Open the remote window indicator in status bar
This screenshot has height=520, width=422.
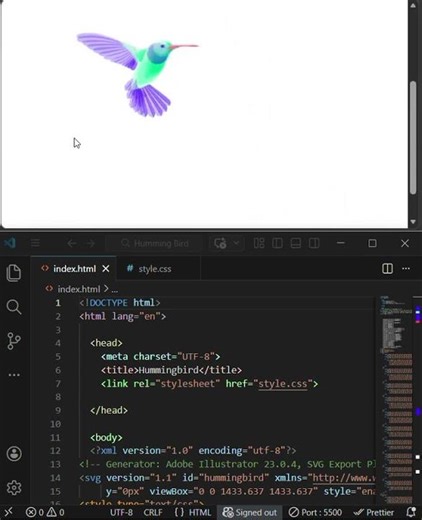click(9, 512)
